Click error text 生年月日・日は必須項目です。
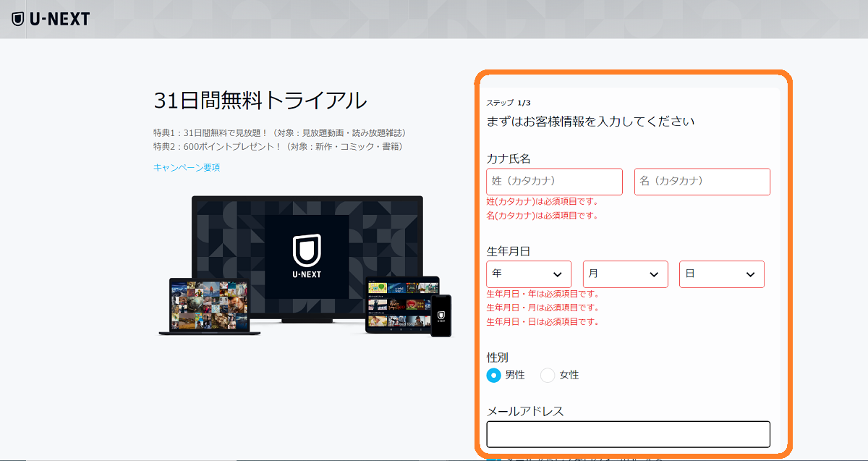The height and width of the screenshot is (461, 868). (543, 322)
